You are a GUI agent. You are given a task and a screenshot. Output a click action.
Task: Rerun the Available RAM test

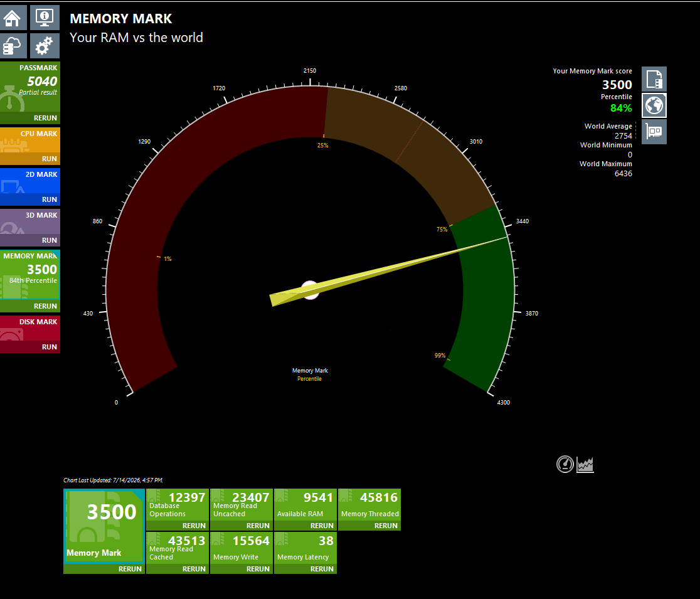[305, 526]
